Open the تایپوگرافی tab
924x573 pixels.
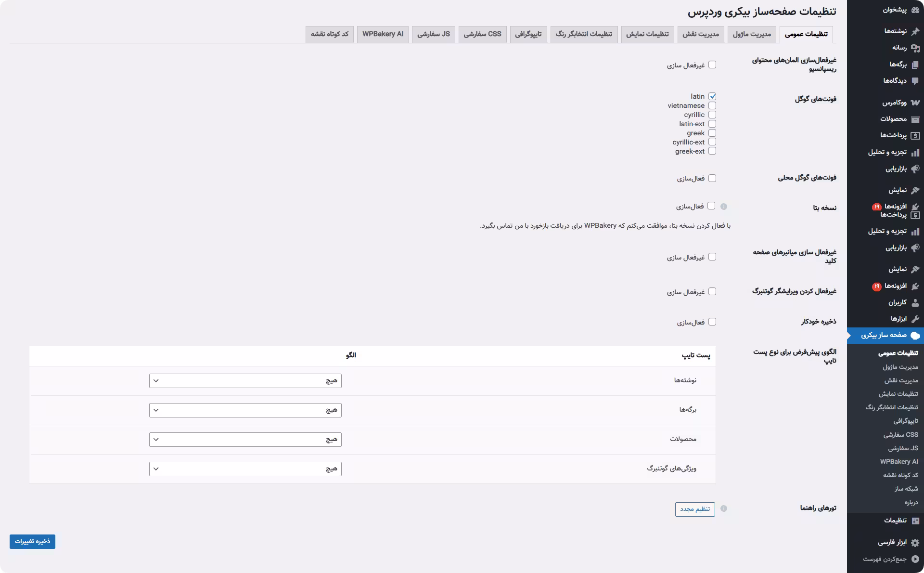(528, 34)
